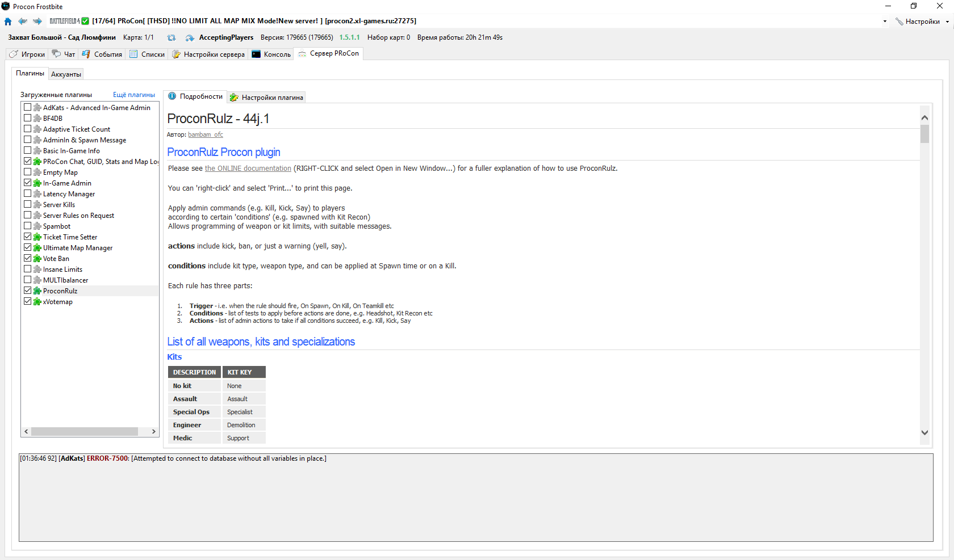Open the Настройки сервера tab
This screenshot has width=954, height=560.
pyautogui.click(x=208, y=54)
